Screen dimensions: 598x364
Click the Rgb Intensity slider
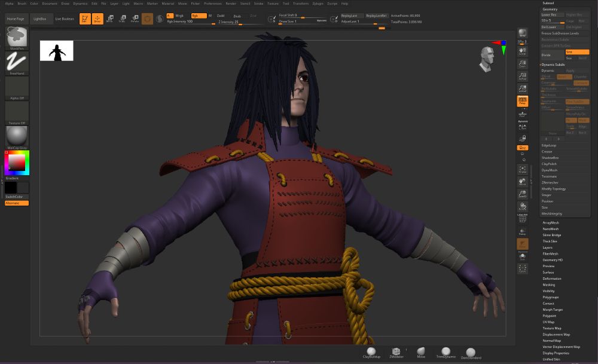(x=191, y=22)
